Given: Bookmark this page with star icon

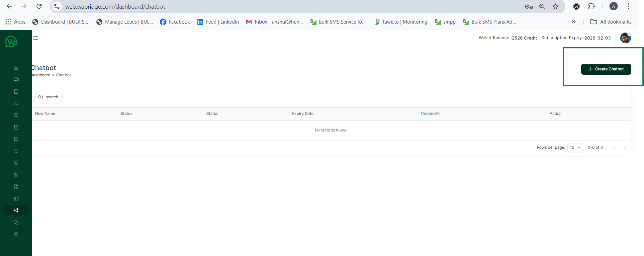Looking at the screenshot, I should 555,6.
